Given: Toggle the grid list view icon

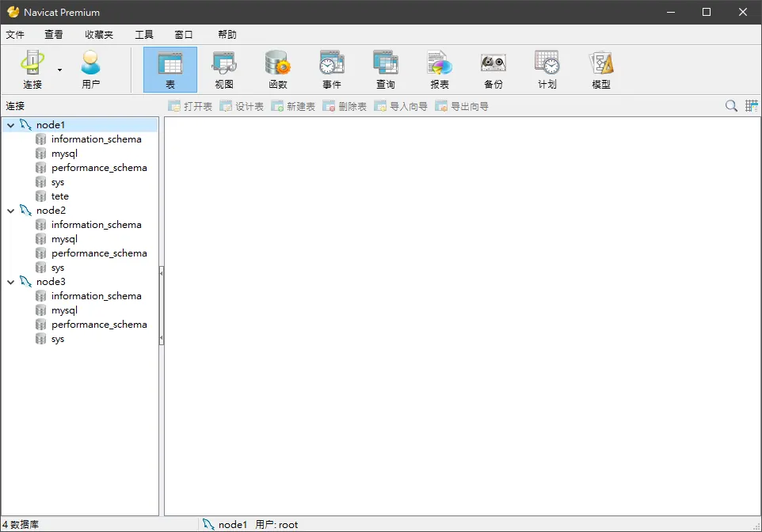Looking at the screenshot, I should coord(752,106).
